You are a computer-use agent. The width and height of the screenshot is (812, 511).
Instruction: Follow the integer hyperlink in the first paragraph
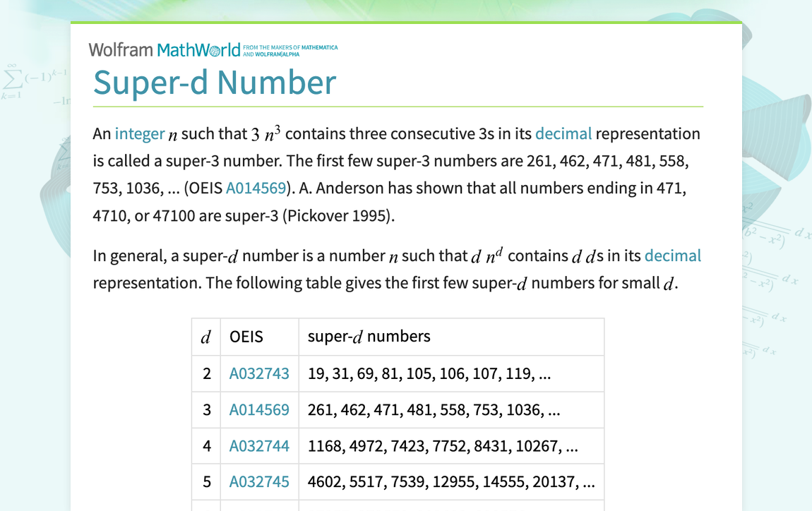click(138, 133)
